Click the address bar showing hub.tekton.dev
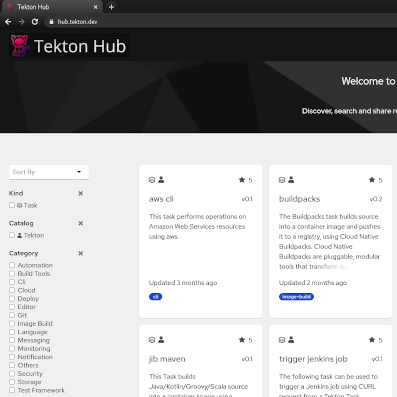Image resolution: width=397 pixels, height=397 pixels. point(220,22)
